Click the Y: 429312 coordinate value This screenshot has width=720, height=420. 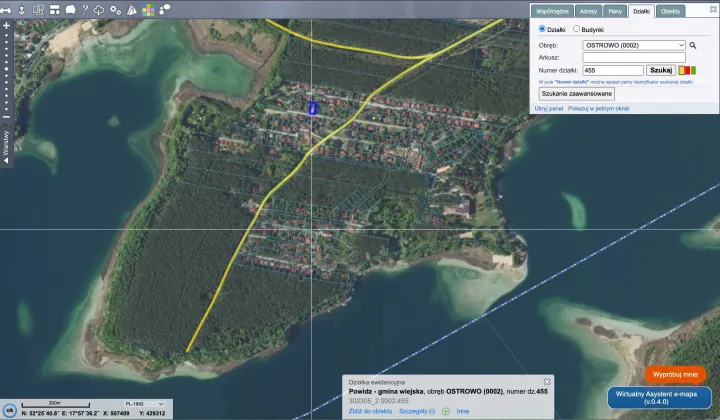tap(152, 413)
